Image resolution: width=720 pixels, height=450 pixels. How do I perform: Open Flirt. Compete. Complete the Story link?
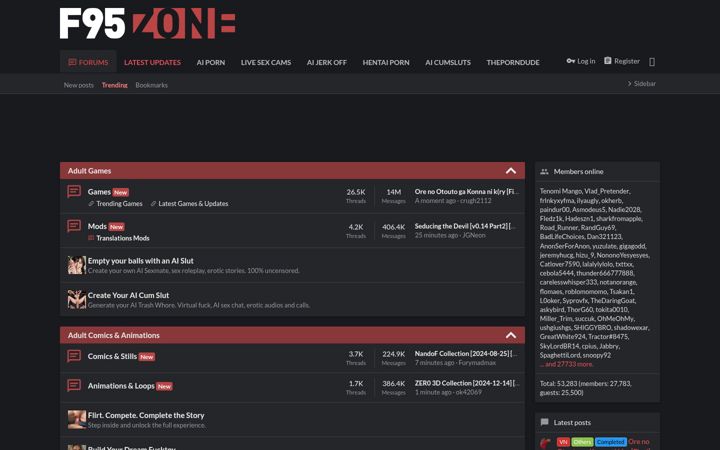146,415
